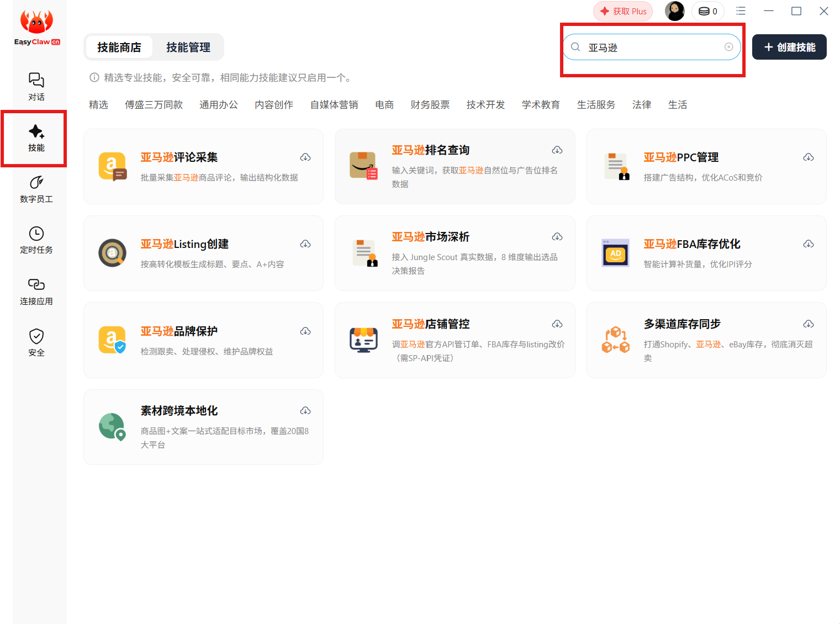Download the 亚马逊市场深析 skill
This screenshot has width=840, height=624.
tap(557, 237)
